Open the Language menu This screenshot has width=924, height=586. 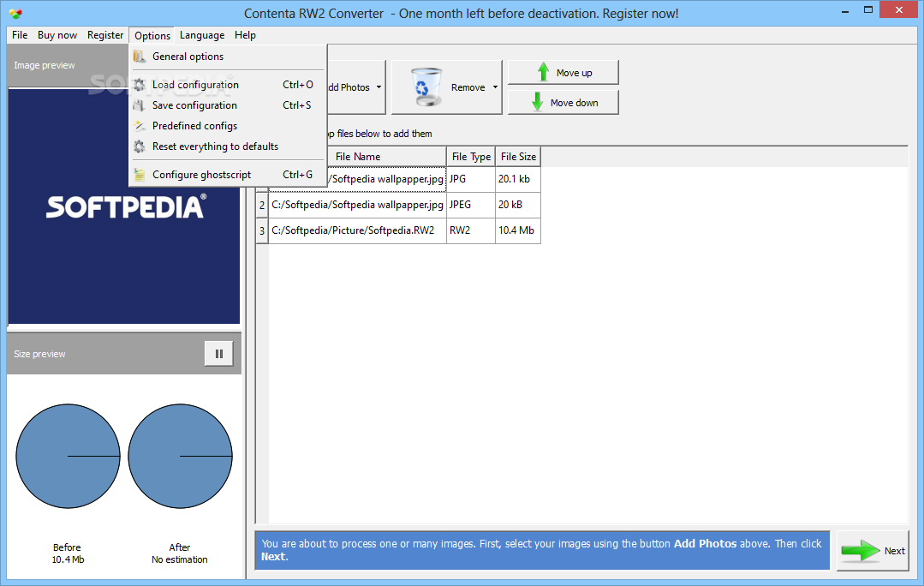(202, 35)
